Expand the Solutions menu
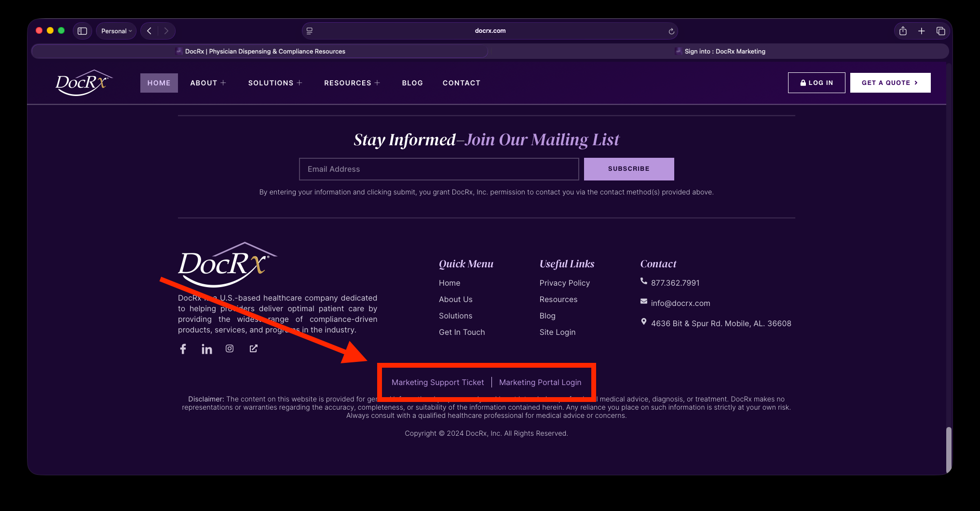The width and height of the screenshot is (980, 511). click(275, 83)
